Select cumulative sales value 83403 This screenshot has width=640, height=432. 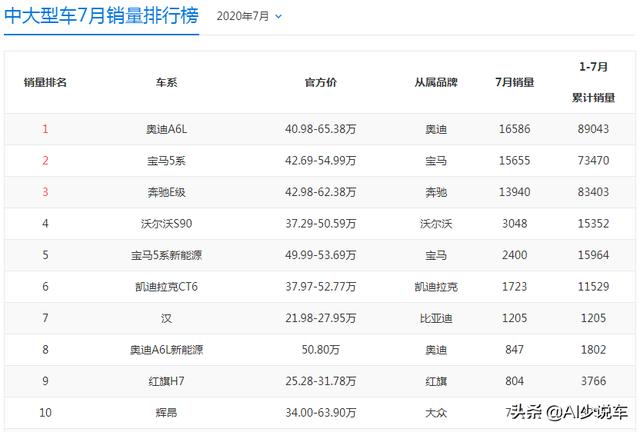[593, 192]
